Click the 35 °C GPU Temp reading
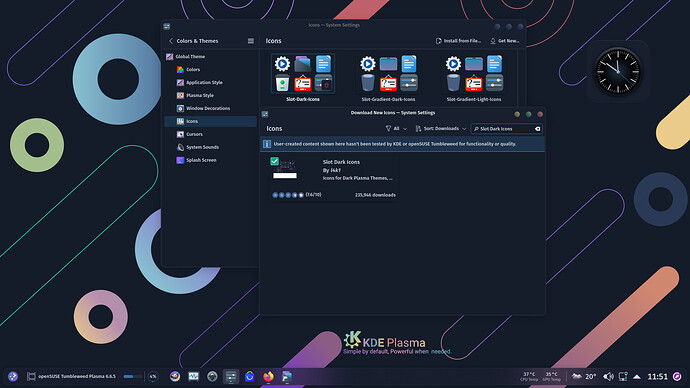This screenshot has width=690, height=388. [x=551, y=377]
